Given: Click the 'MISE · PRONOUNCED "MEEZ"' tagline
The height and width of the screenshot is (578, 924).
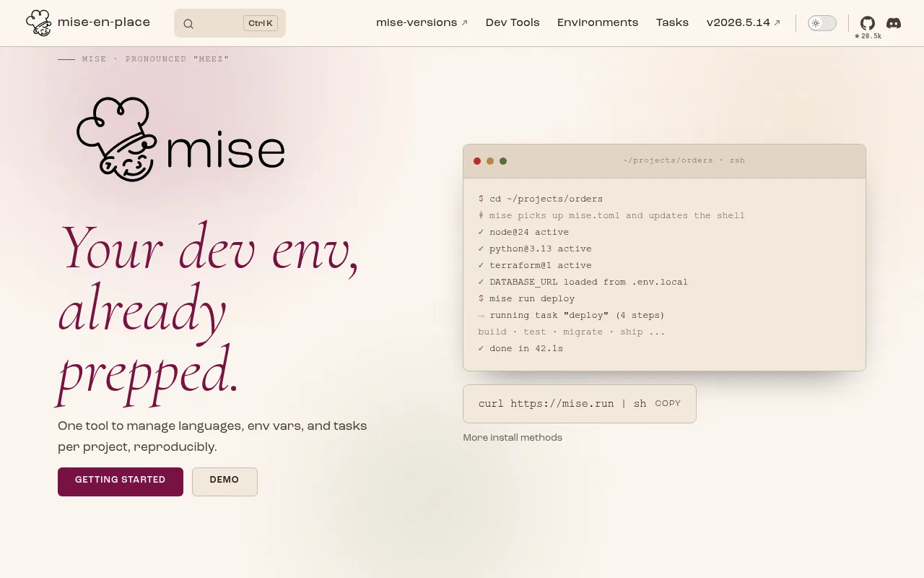Looking at the screenshot, I should tap(144, 59).
